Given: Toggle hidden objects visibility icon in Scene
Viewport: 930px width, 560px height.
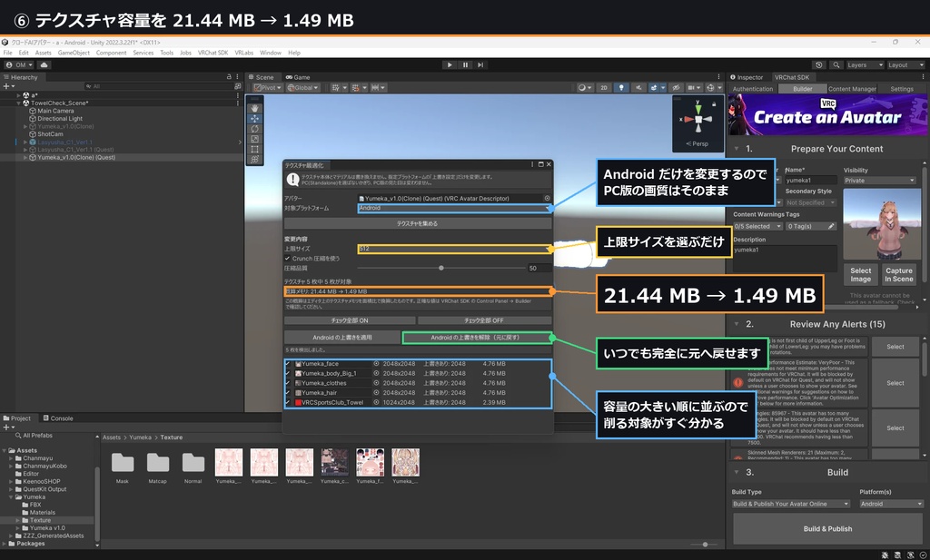Looking at the screenshot, I should point(676,87).
